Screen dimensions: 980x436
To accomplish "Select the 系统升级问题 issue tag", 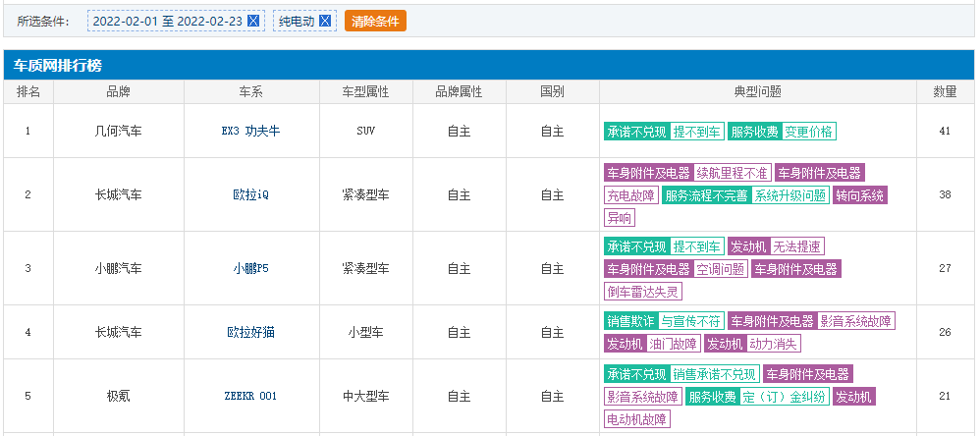I will pyautogui.click(x=789, y=195).
